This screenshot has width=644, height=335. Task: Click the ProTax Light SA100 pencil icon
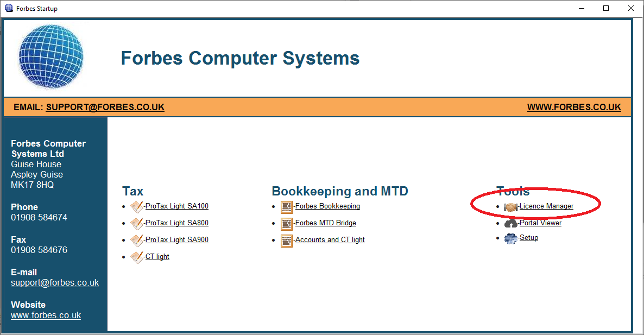[137, 206]
